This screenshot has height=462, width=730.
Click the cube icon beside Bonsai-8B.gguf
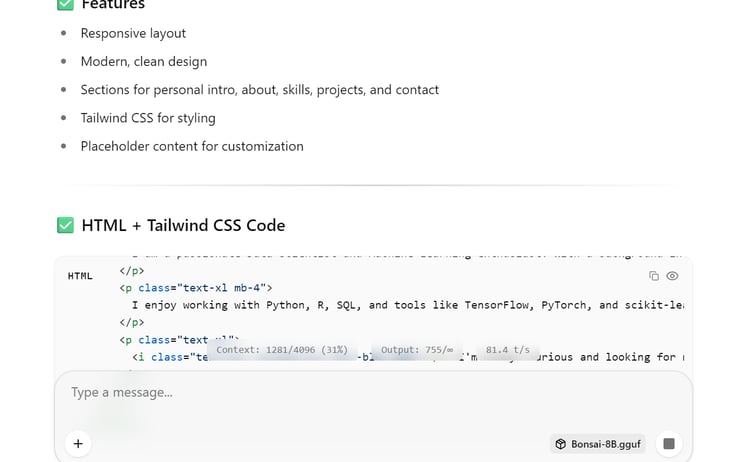click(561, 444)
